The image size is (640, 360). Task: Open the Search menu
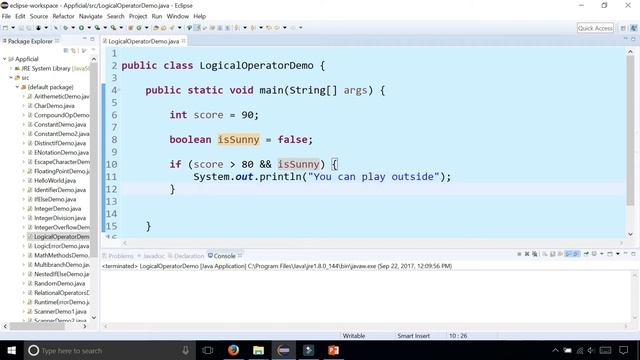point(116,16)
